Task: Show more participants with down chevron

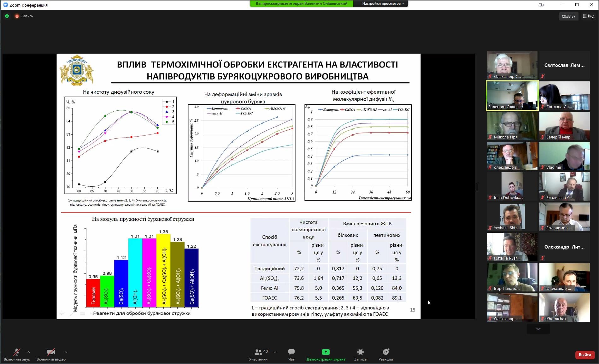Action: (538, 329)
